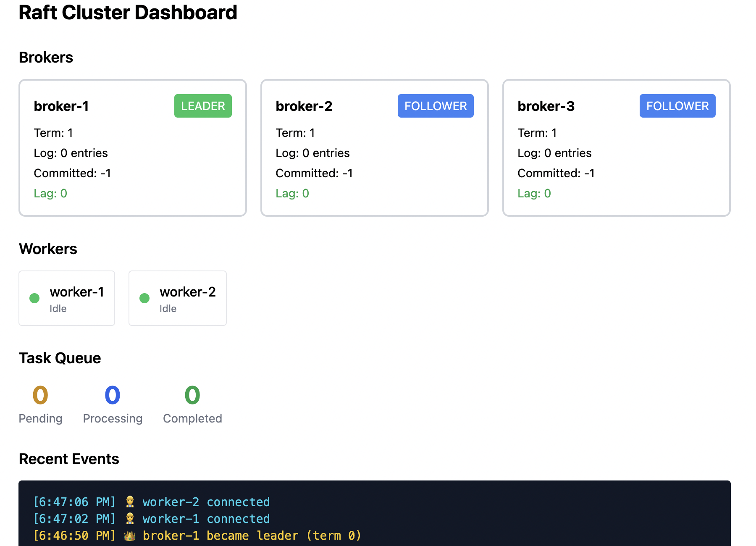Select the FOLLOWER badge on broker-3
The width and height of the screenshot is (756, 546).
click(677, 106)
